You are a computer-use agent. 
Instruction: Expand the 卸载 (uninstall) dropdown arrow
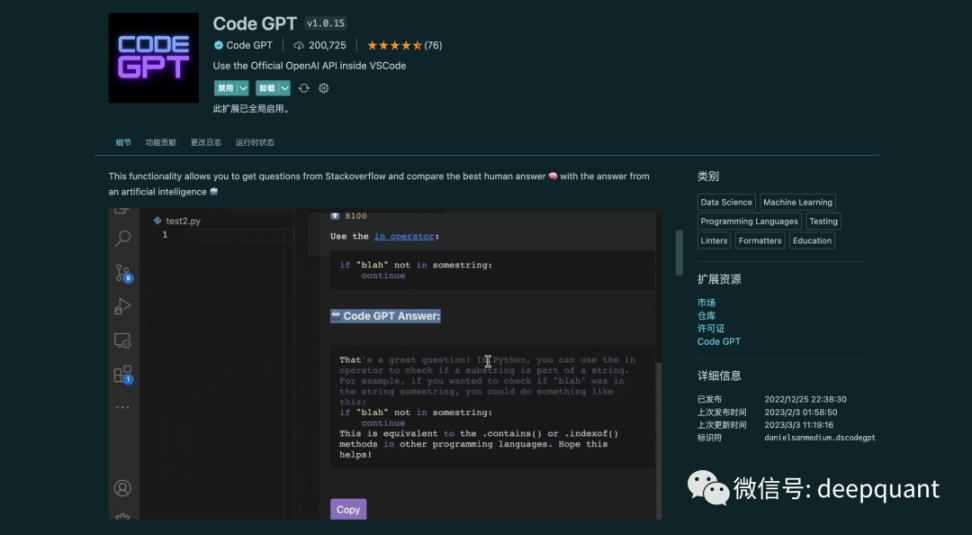(285, 88)
